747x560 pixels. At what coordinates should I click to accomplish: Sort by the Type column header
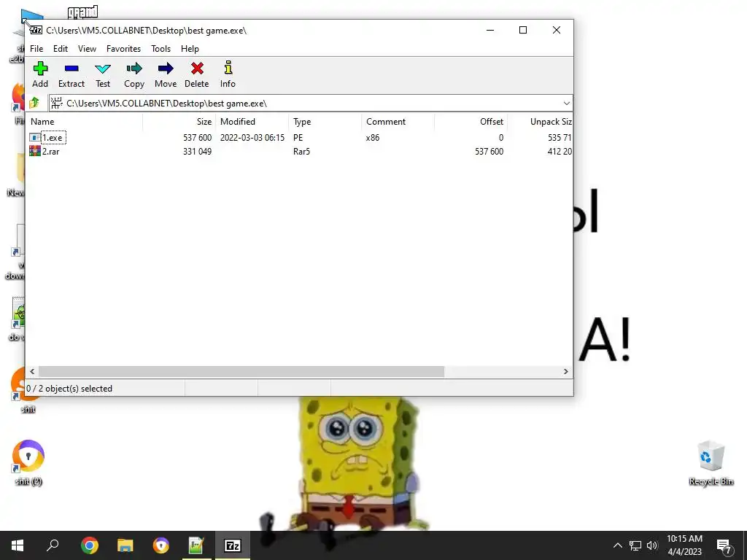325,122
